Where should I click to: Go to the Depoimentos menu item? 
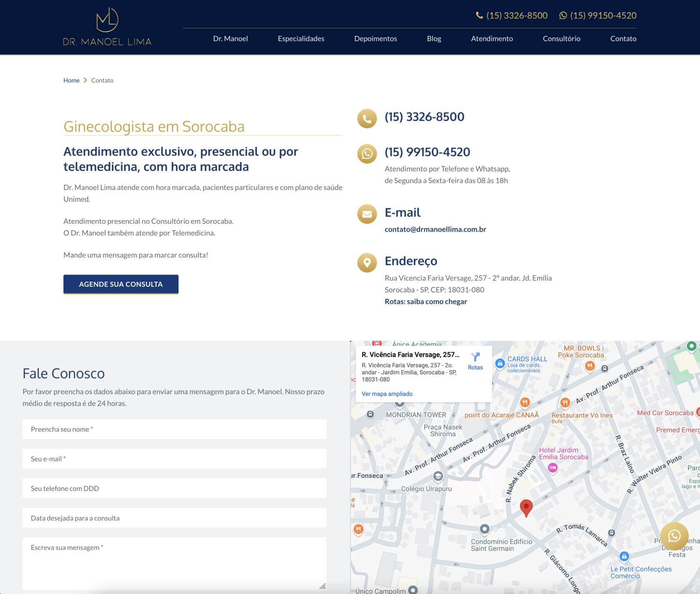(x=375, y=39)
